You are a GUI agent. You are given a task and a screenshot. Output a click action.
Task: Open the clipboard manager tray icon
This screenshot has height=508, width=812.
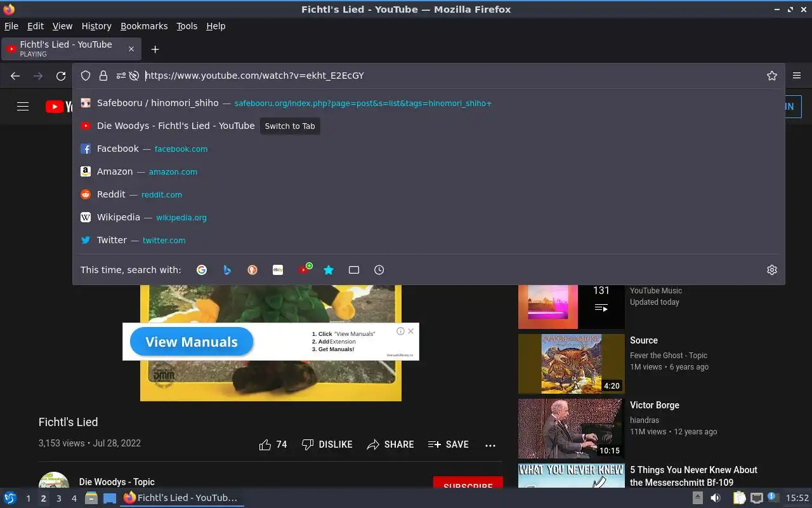coord(739,498)
